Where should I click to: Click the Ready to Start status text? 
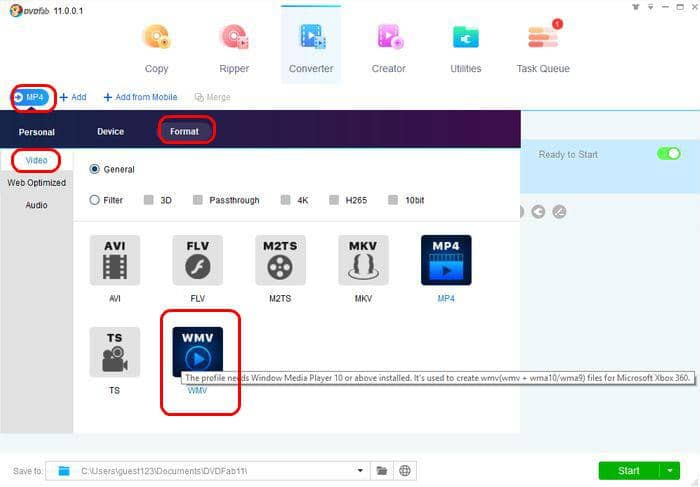568,154
